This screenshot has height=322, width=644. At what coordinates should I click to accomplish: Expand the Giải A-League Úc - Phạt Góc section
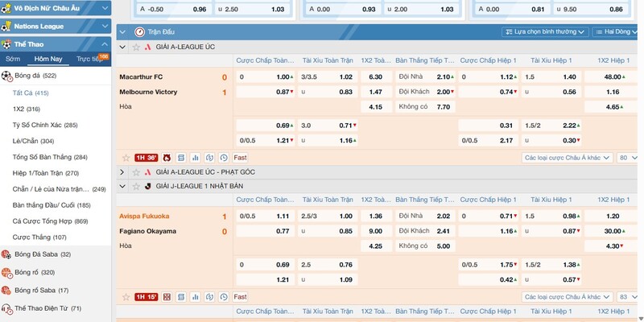pyautogui.click(x=122, y=172)
